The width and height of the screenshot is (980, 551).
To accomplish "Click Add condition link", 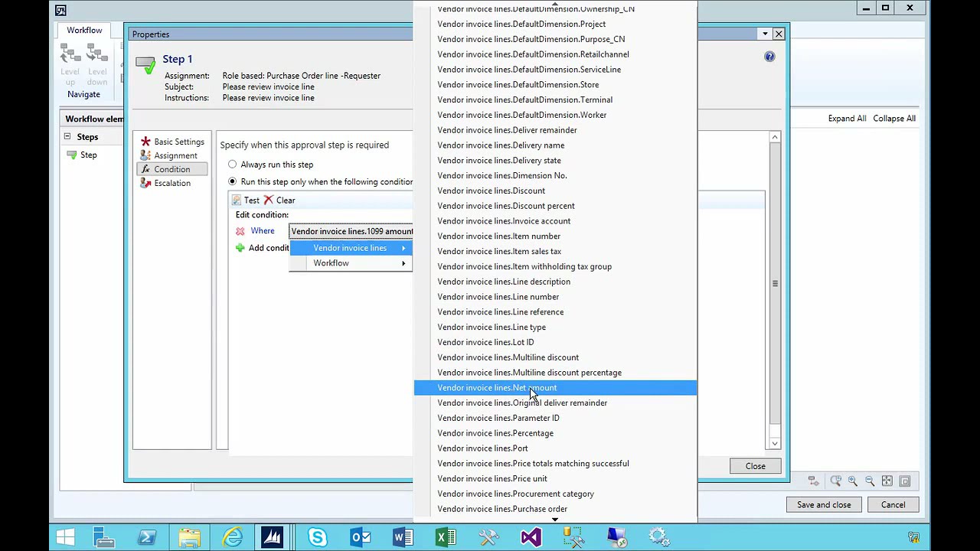I will pos(269,248).
